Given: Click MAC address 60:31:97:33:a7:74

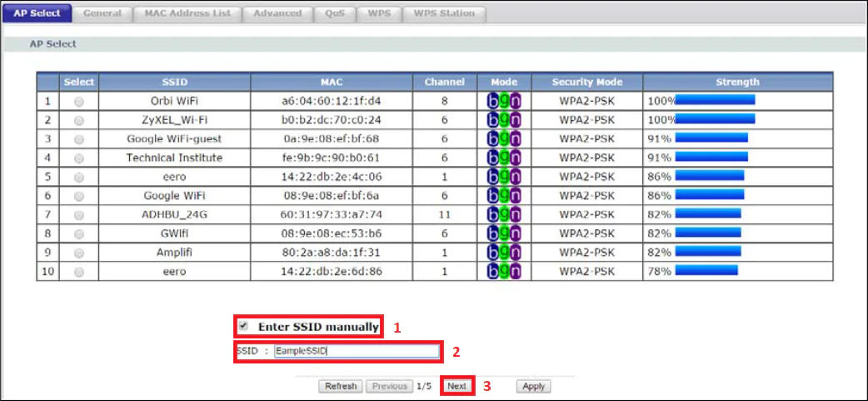Looking at the screenshot, I should pyautogui.click(x=332, y=215).
